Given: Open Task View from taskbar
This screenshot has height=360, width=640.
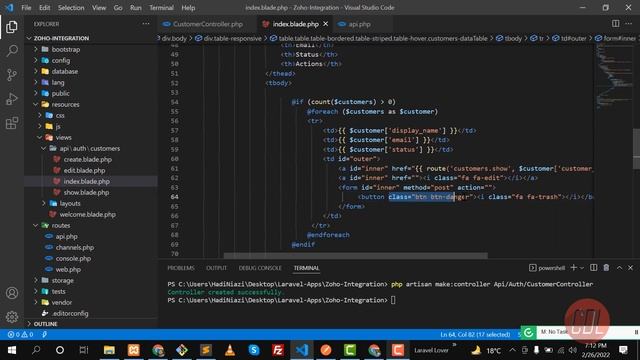Looking at the screenshot, I should point(84,350).
